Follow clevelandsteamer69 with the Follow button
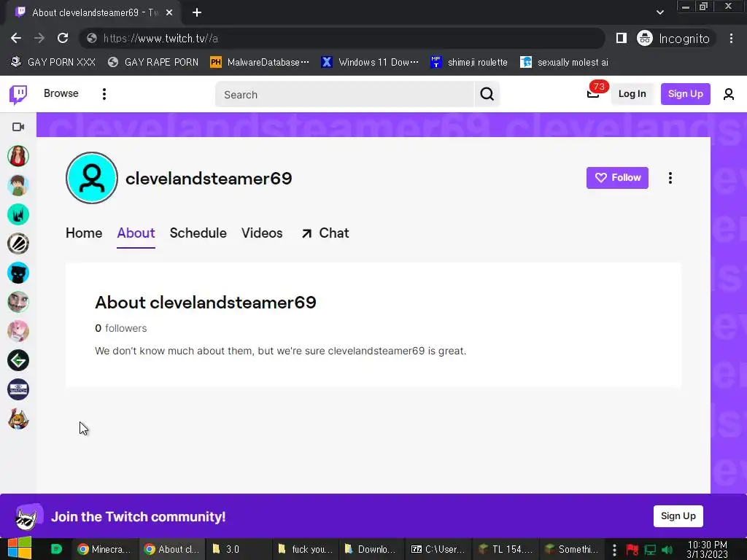The width and height of the screenshot is (747, 560). pyautogui.click(x=617, y=178)
